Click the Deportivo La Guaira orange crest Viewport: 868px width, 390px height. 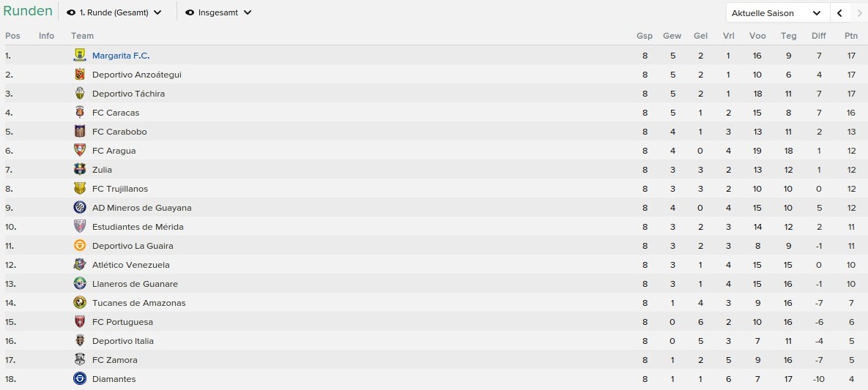tap(80, 246)
